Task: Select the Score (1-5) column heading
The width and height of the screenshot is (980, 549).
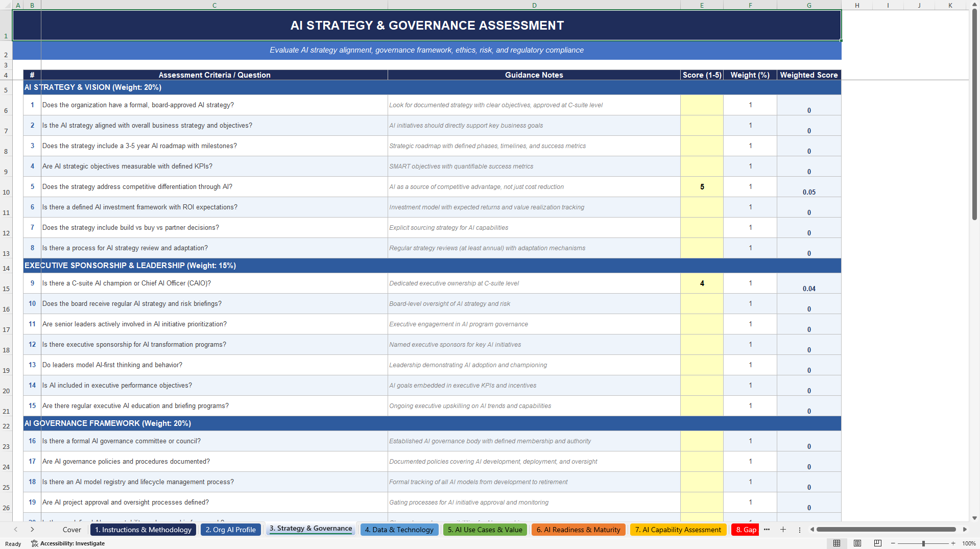Action: click(x=702, y=75)
